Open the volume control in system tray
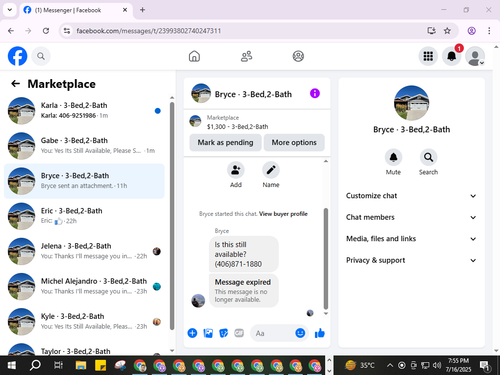Screen dimensions: 500x375 tap(437, 366)
